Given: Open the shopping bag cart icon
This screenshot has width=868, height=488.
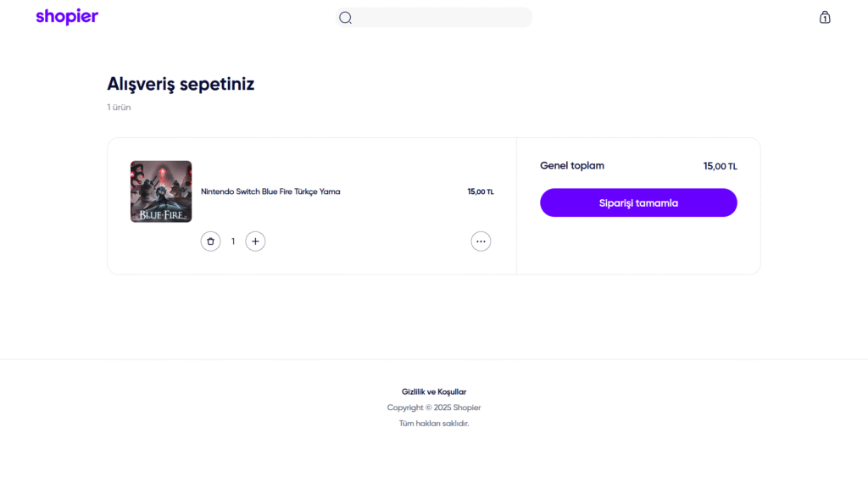Looking at the screenshot, I should click(x=825, y=17).
